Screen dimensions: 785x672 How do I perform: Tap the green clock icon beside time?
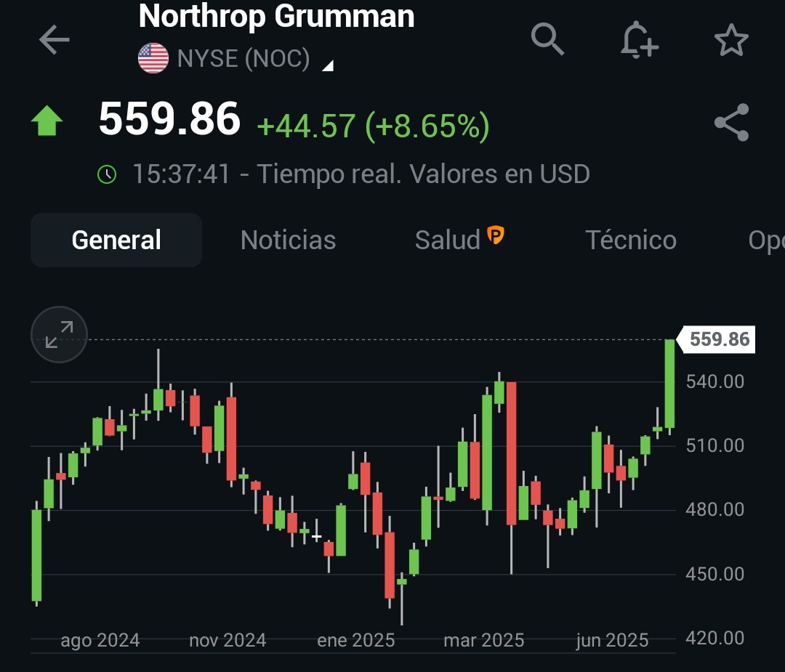click(107, 174)
